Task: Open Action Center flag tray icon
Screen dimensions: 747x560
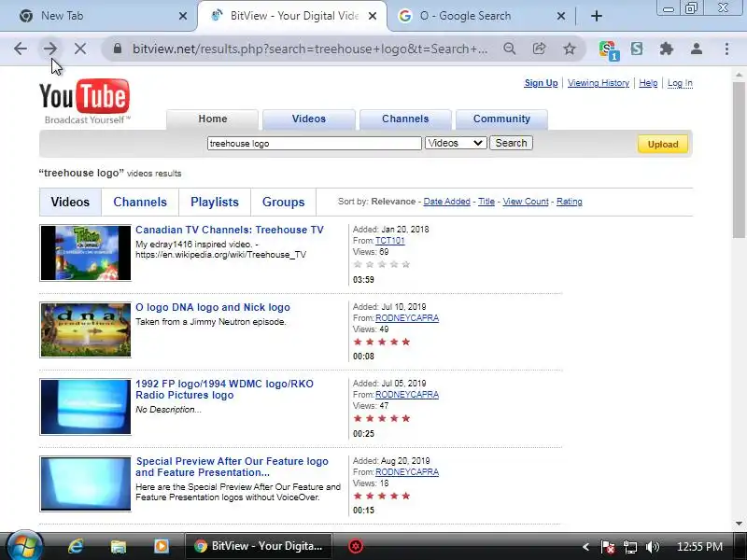Action: (x=608, y=547)
